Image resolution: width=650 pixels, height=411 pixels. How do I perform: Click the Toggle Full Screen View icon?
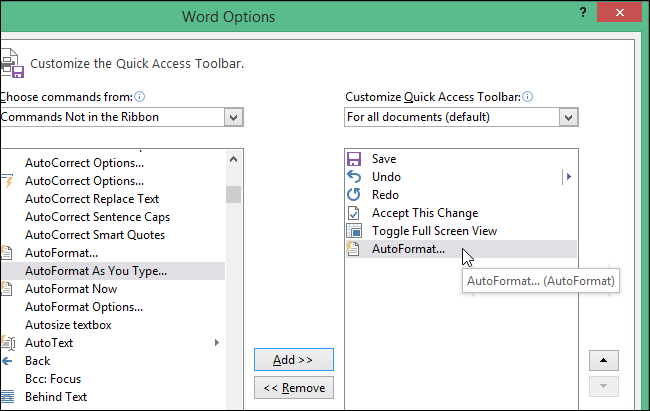point(354,231)
